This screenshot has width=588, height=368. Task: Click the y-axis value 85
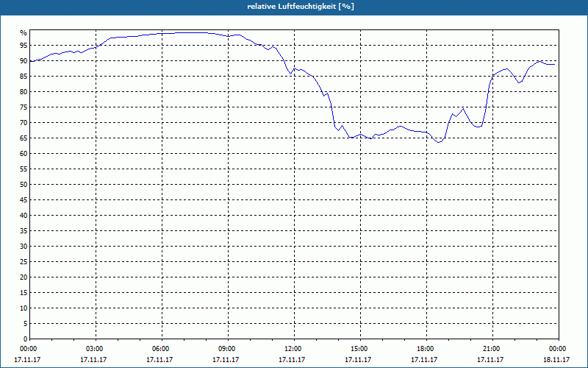pyautogui.click(x=24, y=77)
